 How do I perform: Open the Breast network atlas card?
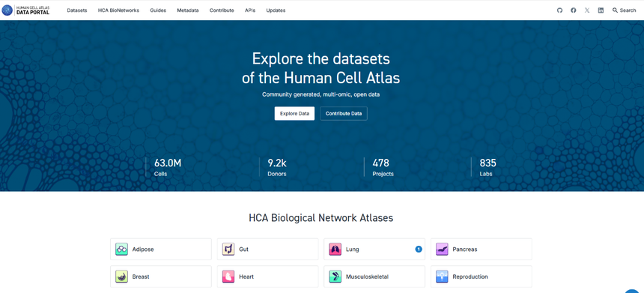coord(161,277)
